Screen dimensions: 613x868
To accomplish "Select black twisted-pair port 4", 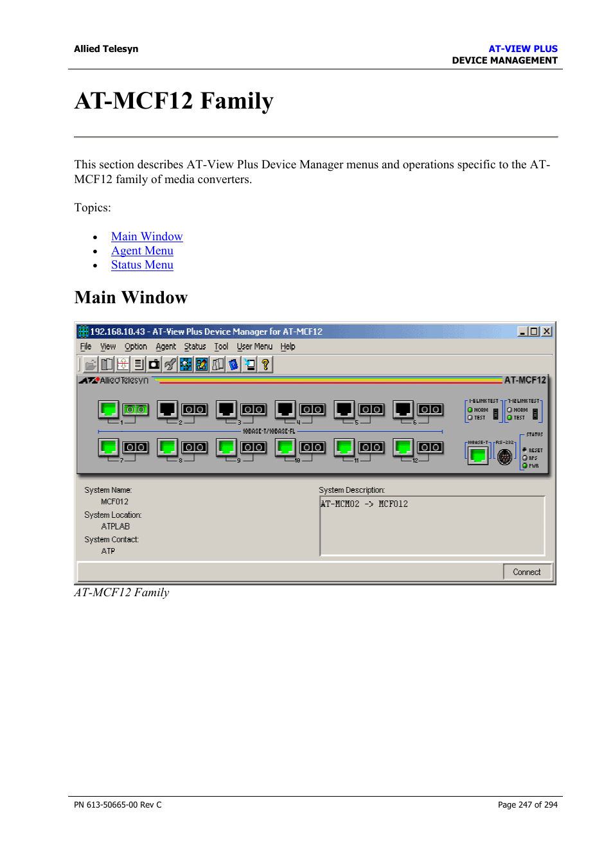I will click(285, 409).
